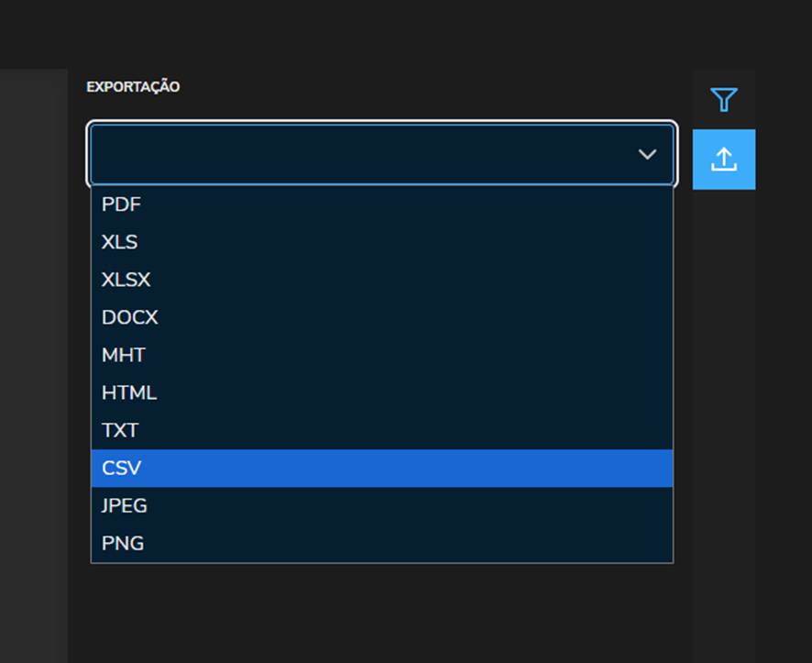Click the dark top header bar
Screen dimensions: 812x663
pos(403,33)
